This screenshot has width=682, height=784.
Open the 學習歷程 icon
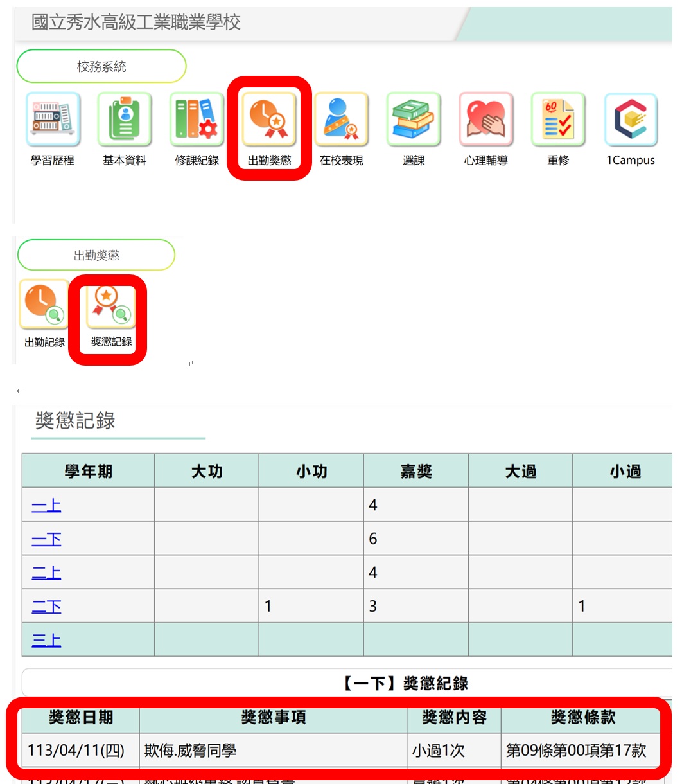pos(53,120)
